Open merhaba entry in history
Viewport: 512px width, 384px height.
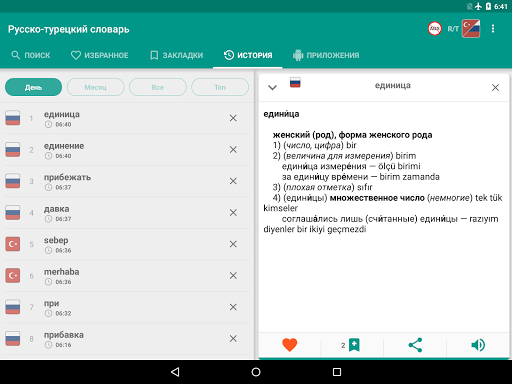tap(127, 276)
